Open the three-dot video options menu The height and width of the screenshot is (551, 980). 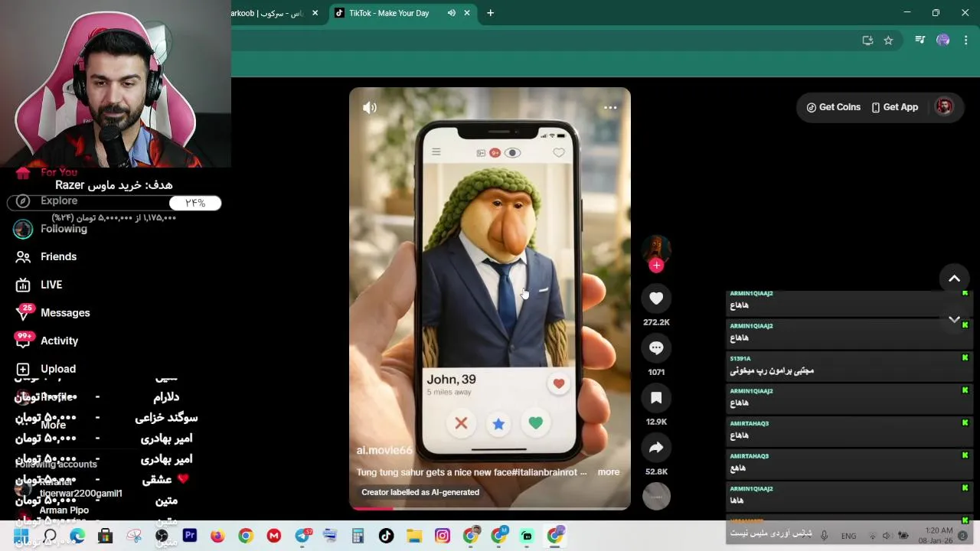610,108
